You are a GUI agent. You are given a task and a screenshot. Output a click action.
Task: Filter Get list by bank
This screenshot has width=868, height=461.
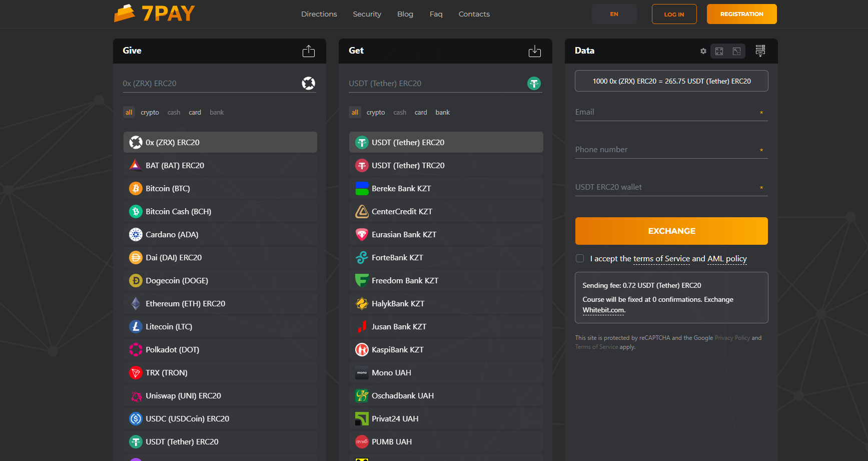pyautogui.click(x=443, y=112)
